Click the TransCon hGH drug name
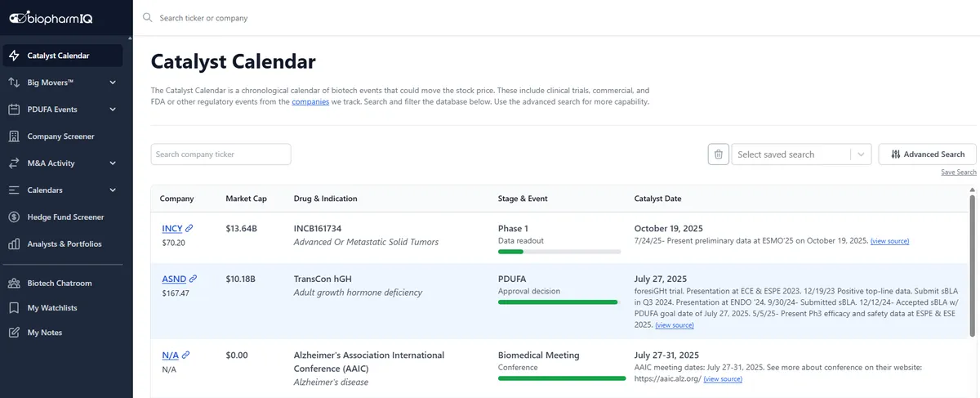The image size is (980, 398). (323, 279)
